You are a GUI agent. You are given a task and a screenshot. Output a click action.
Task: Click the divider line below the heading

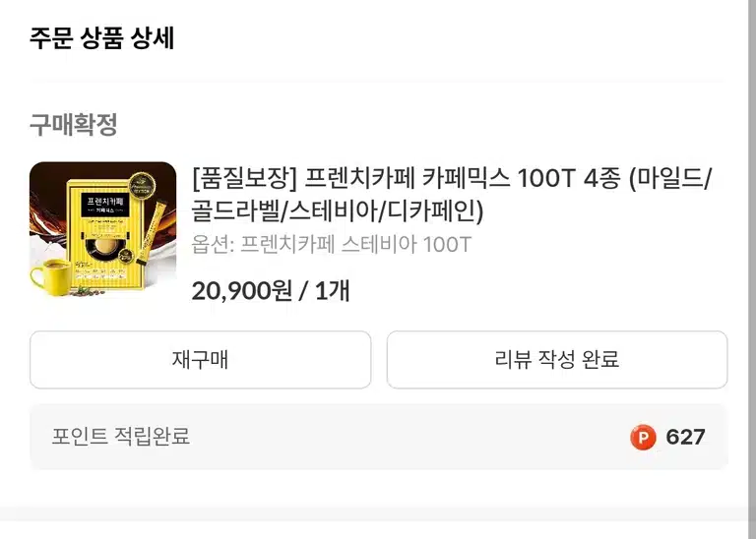point(378,79)
